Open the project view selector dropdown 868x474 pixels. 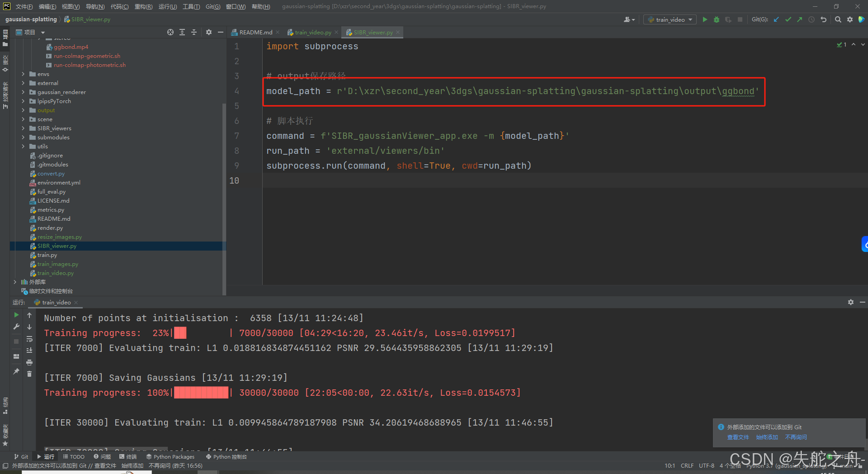[31, 32]
